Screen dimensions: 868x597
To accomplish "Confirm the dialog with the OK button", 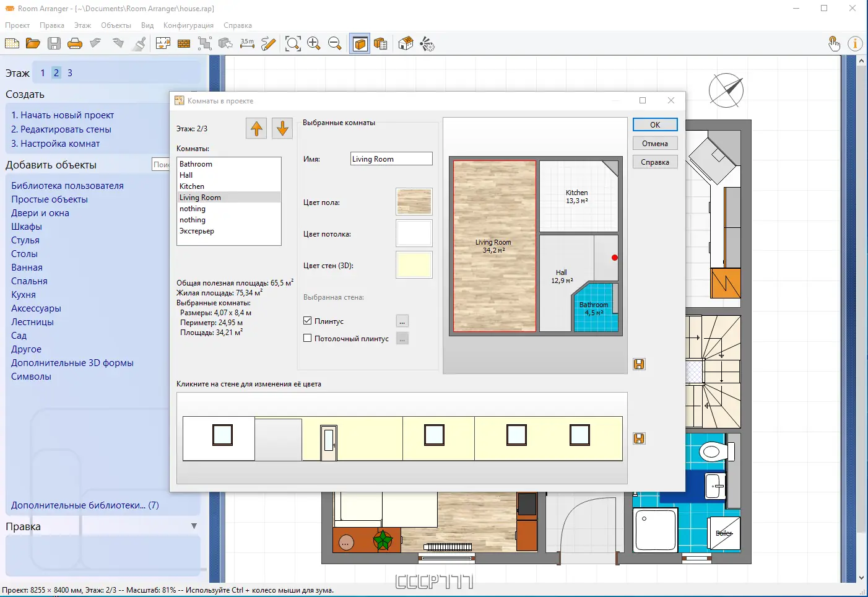I will 655,124.
